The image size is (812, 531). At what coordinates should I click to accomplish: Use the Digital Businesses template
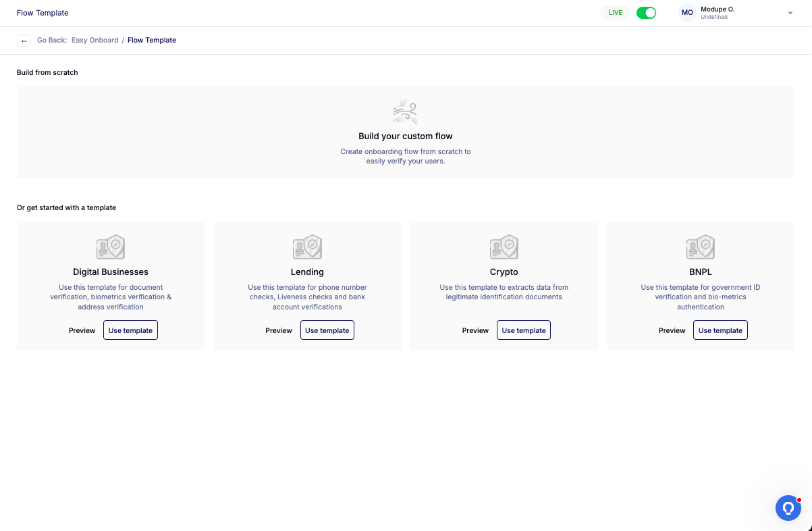(130, 330)
